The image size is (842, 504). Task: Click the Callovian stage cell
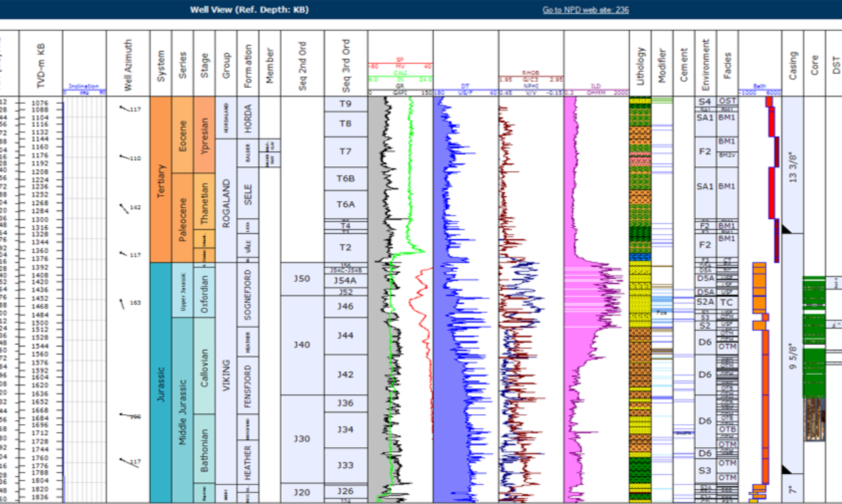[x=204, y=365]
